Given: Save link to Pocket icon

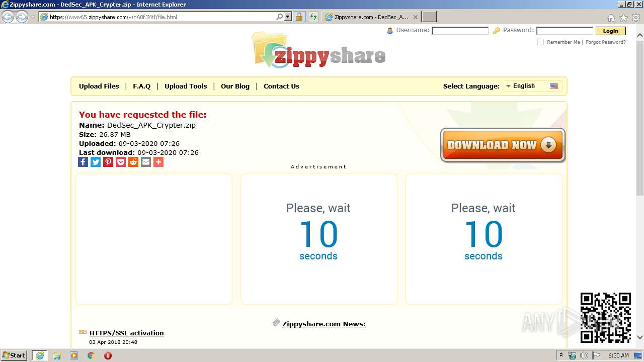Looking at the screenshot, I should coord(121,162).
